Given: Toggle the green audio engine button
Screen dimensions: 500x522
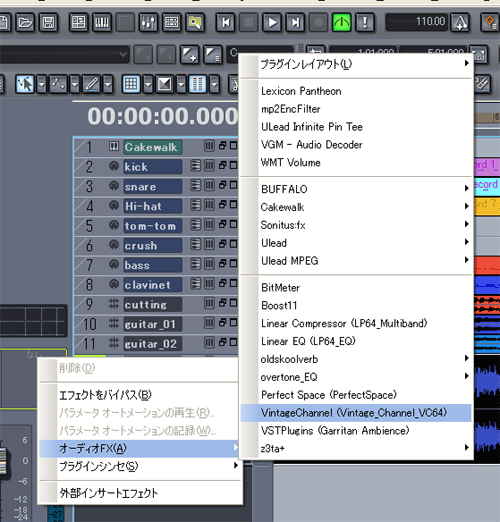Looking at the screenshot, I should (x=342, y=22).
